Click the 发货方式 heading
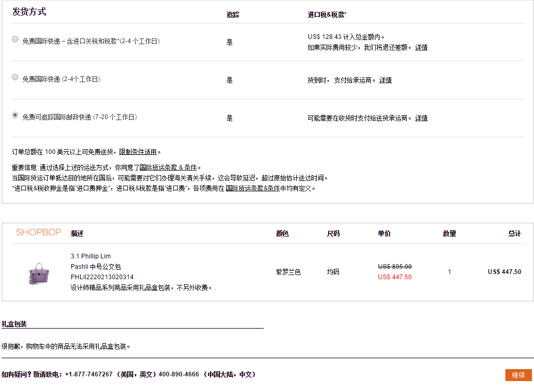The width and height of the screenshot is (534, 392). (29, 11)
